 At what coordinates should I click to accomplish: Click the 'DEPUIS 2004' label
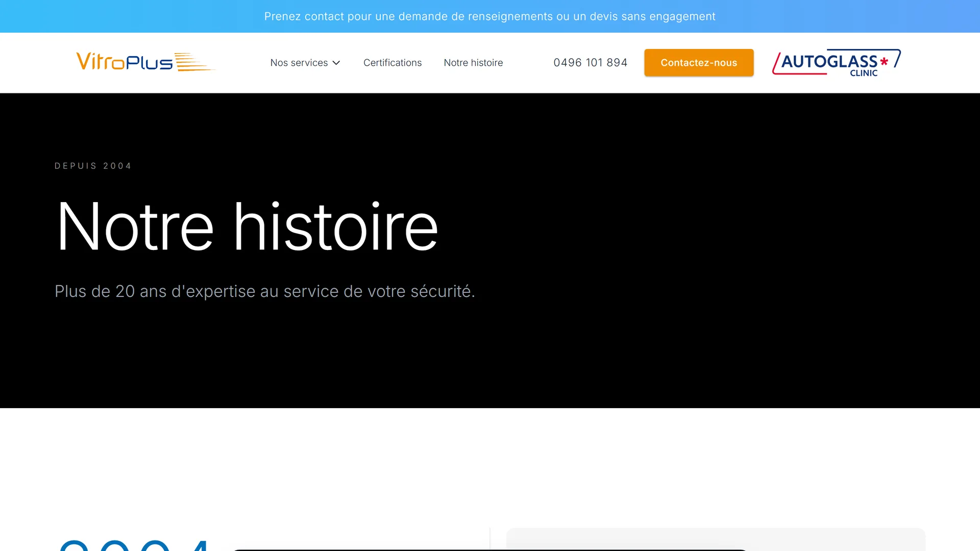point(93,166)
